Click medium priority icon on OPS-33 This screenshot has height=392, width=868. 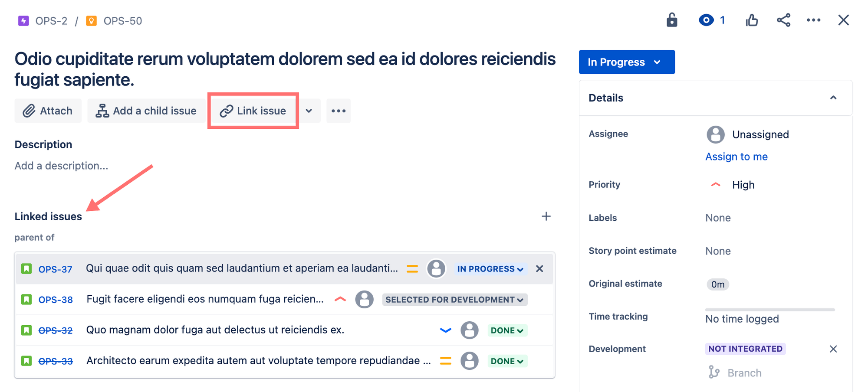point(446,361)
